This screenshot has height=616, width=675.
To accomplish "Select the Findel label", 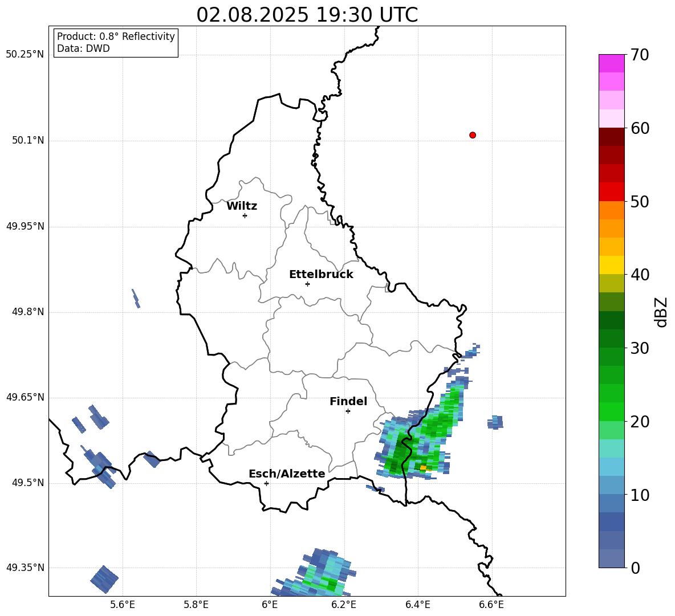I will pos(348,401).
